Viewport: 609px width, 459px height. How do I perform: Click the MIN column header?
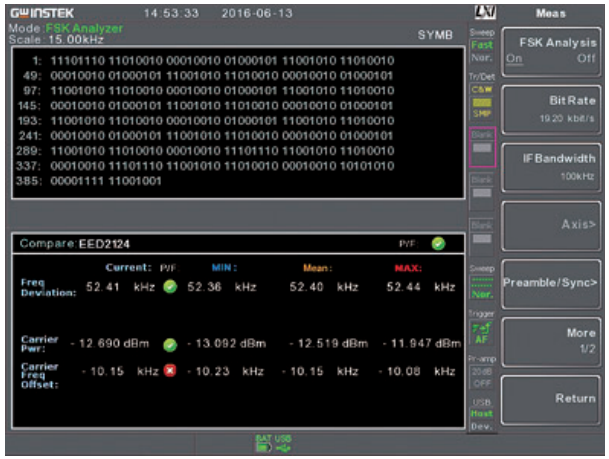[224, 268]
